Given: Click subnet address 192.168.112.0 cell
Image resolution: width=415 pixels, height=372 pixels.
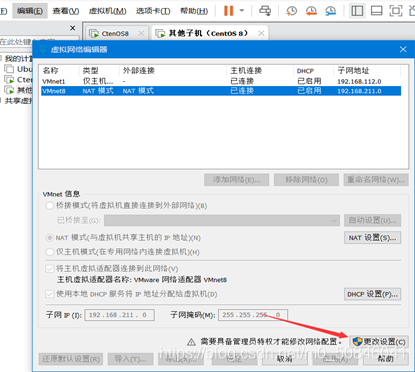Looking at the screenshot, I should coord(359,81).
